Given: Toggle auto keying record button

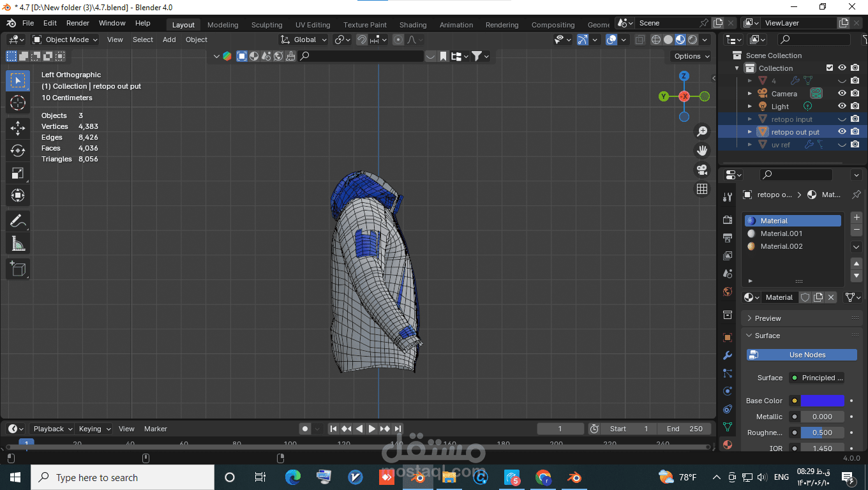Looking at the screenshot, I should [305, 429].
